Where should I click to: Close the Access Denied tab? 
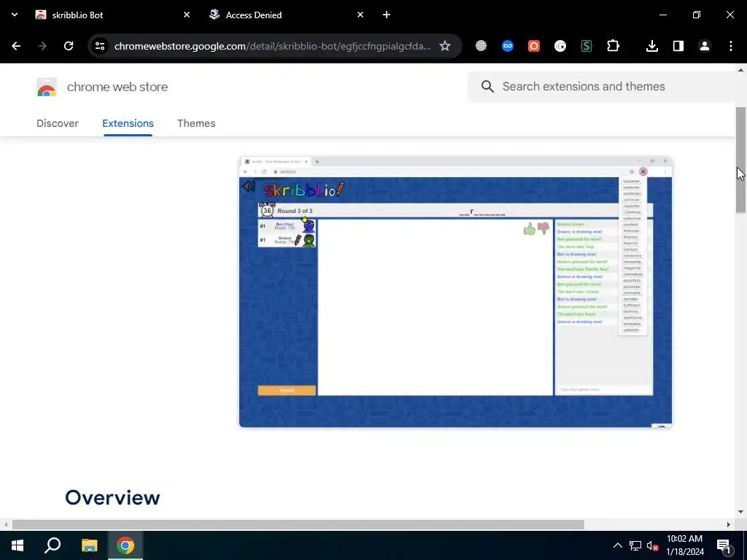360,15
